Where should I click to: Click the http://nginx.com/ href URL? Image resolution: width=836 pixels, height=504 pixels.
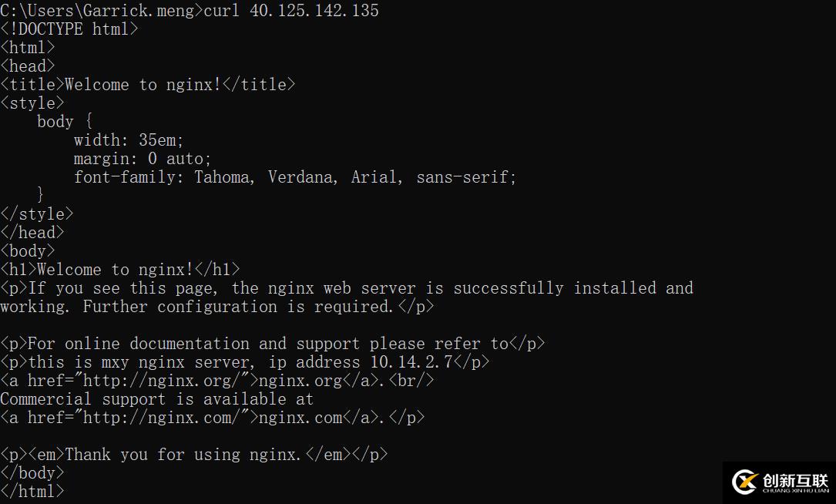point(158,418)
